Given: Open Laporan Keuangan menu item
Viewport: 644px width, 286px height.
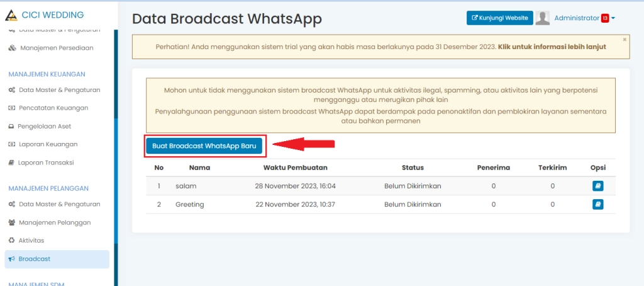Looking at the screenshot, I should tap(48, 144).
